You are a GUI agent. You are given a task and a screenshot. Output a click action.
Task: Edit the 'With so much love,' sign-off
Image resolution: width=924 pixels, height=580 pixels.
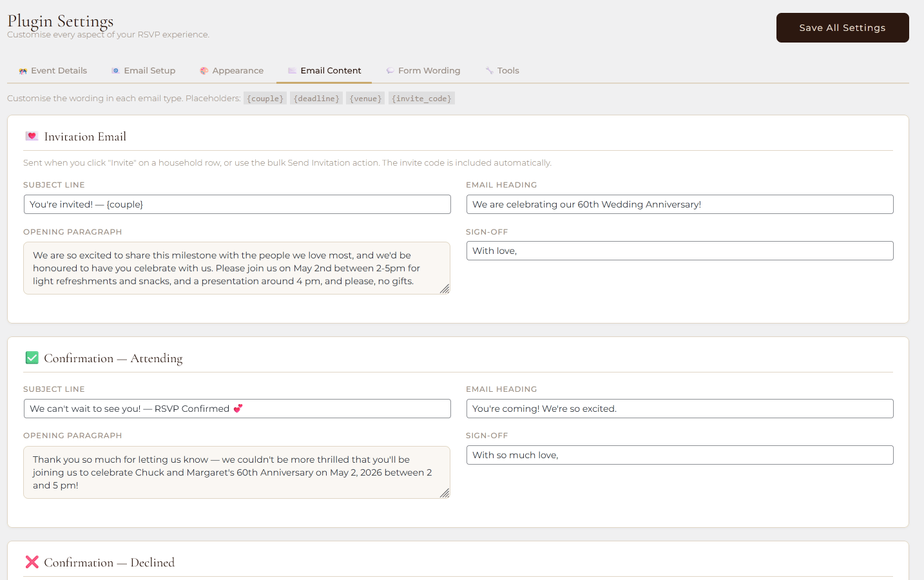click(x=679, y=455)
